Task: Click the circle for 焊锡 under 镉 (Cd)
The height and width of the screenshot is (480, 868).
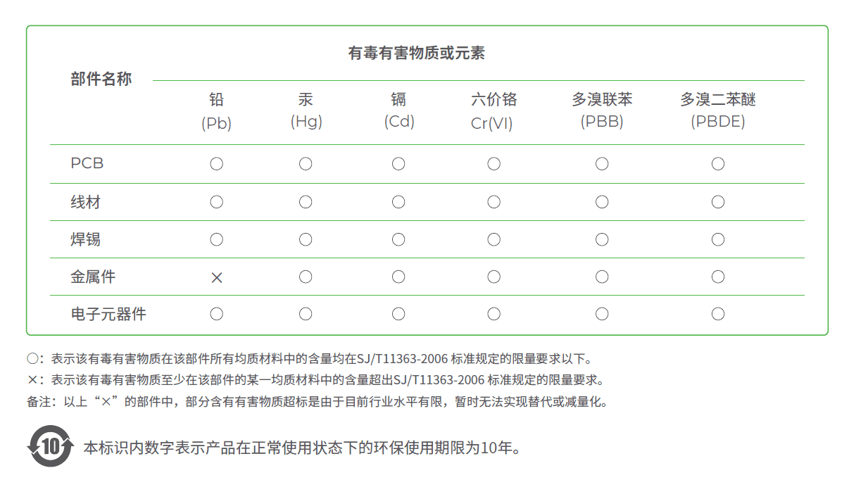Action: (398, 239)
